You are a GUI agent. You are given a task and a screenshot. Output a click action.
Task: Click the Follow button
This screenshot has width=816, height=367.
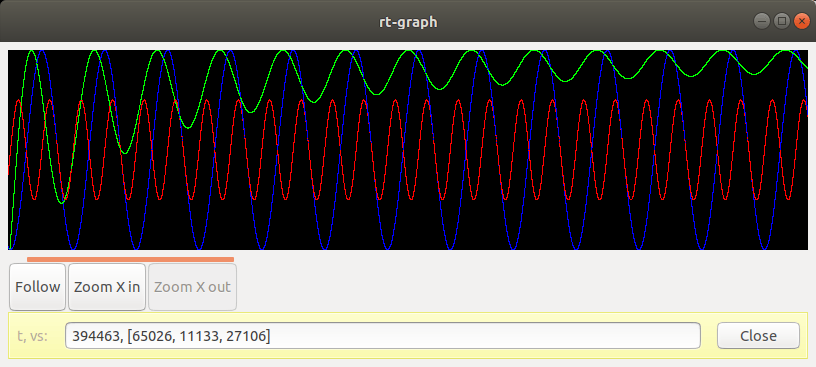(37, 287)
